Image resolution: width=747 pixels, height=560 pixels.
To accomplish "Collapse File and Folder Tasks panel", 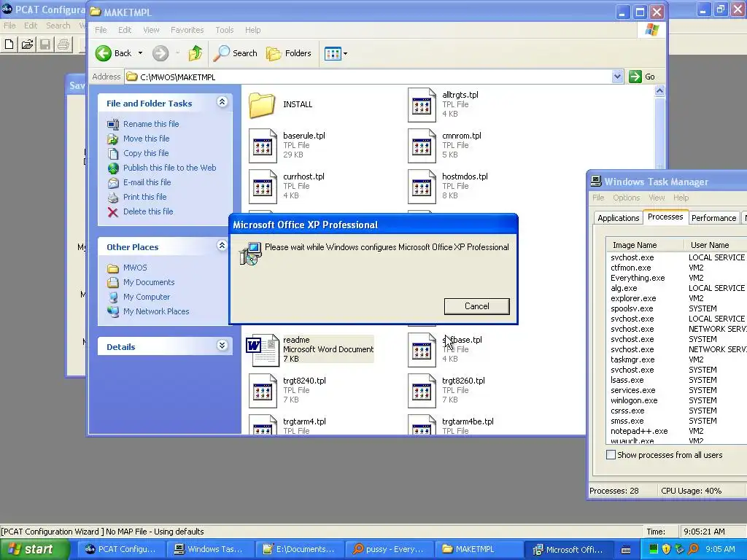I will coord(222,102).
